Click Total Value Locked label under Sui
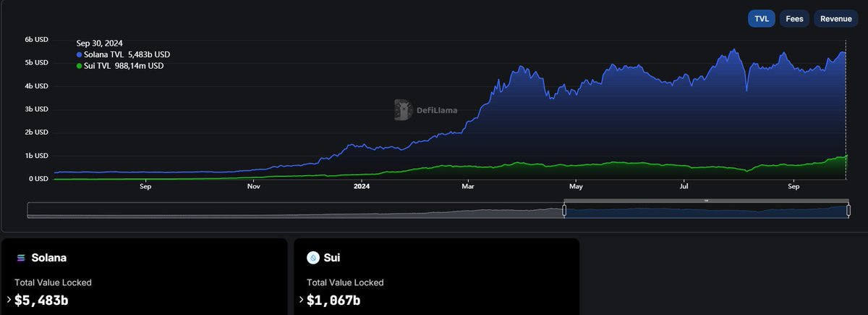The height and width of the screenshot is (315, 868). (345, 282)
